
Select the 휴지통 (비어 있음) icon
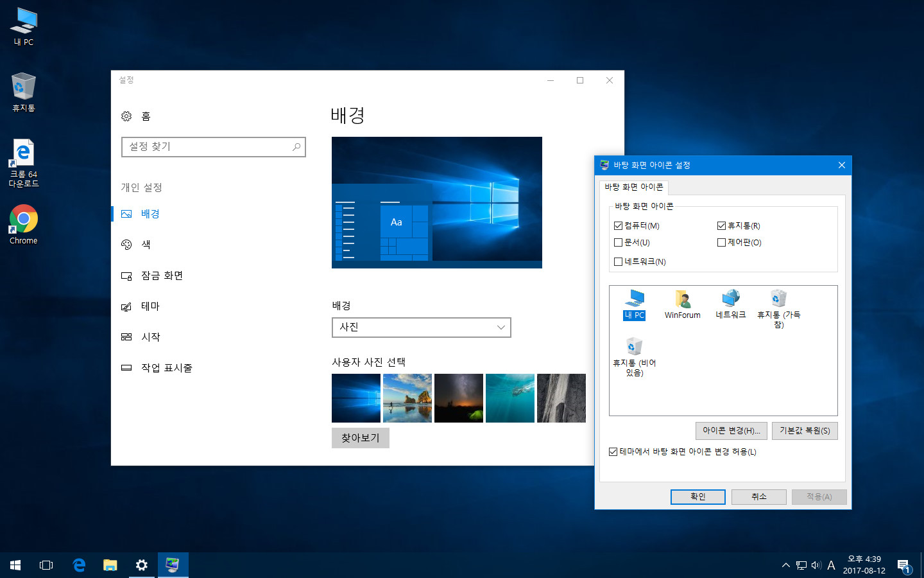[635, 357]
